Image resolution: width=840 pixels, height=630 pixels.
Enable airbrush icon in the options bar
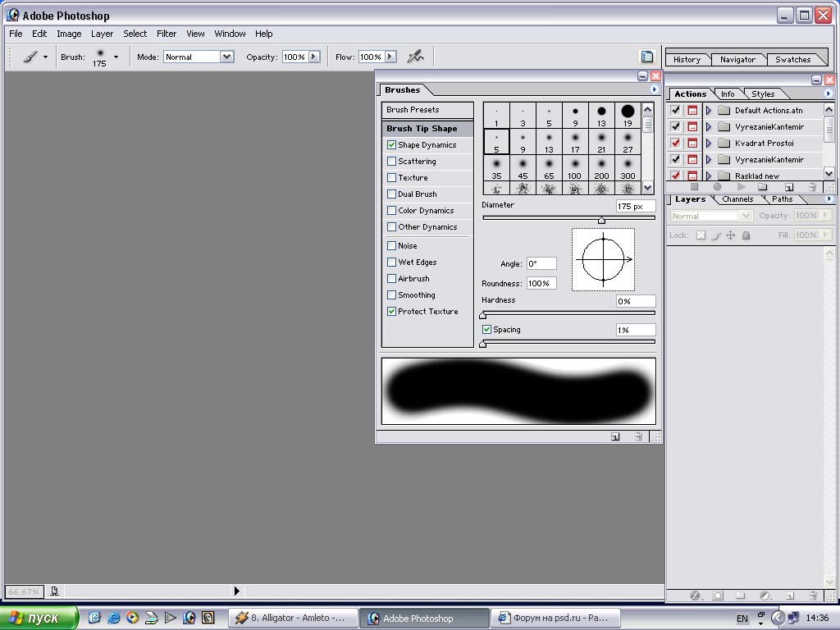pos(415,57)
